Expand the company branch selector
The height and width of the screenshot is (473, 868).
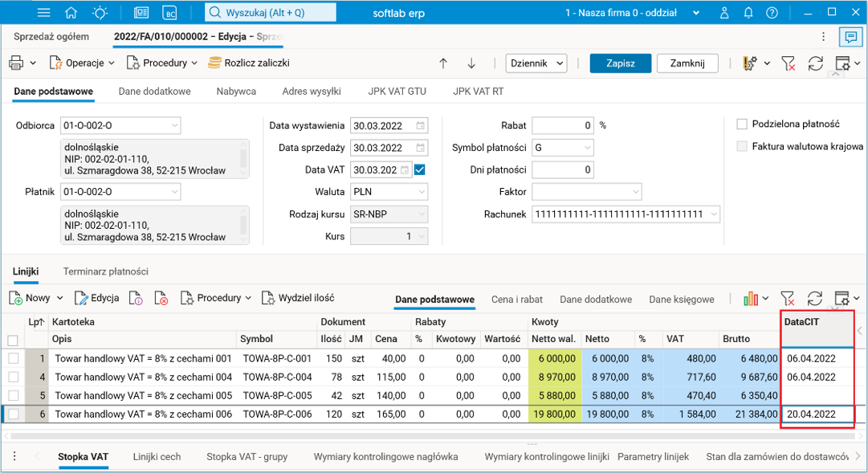(x=696, y=13)
